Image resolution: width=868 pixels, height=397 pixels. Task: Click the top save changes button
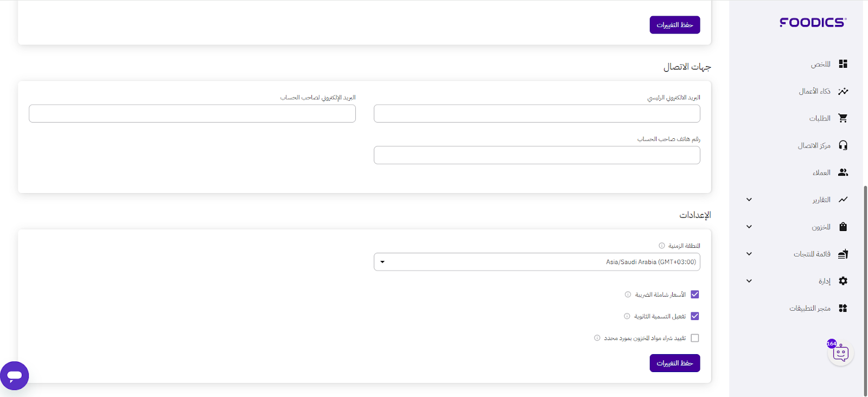click(x=674, y=25)
